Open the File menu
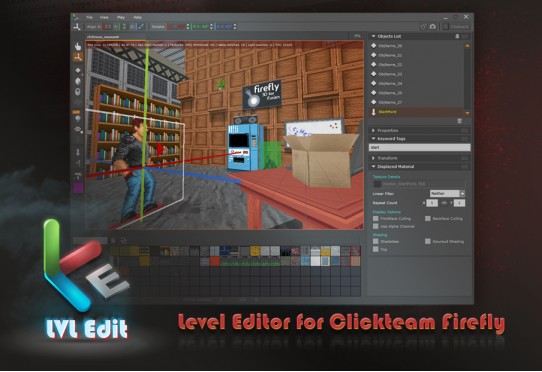542x372 pixels. click(x=89, y=17)
